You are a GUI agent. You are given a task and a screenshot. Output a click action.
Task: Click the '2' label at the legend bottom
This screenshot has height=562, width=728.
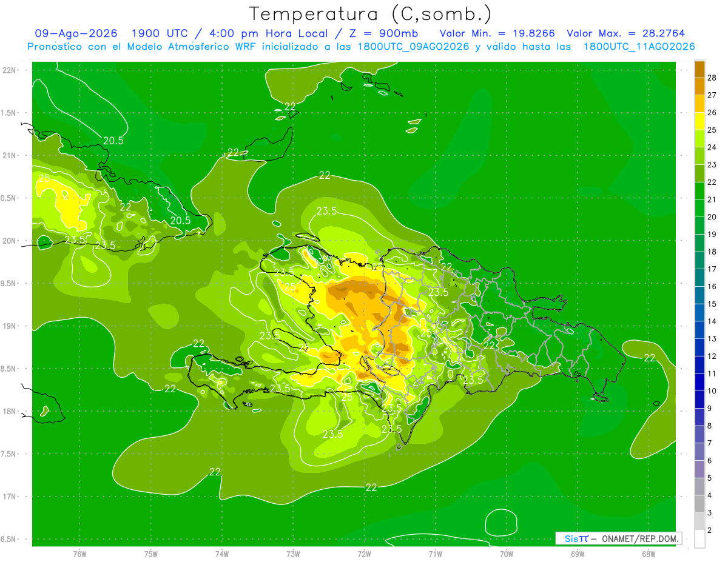tap(710, 531)
